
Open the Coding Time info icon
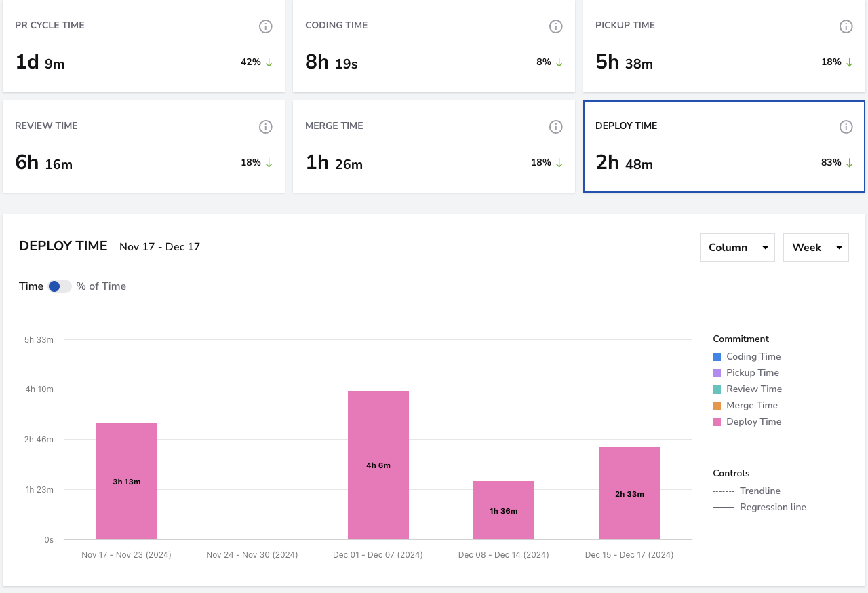(556, 26)
